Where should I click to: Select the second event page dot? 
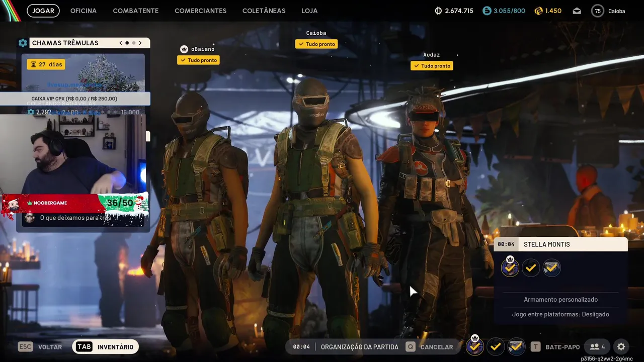click(x=133, y=43)
